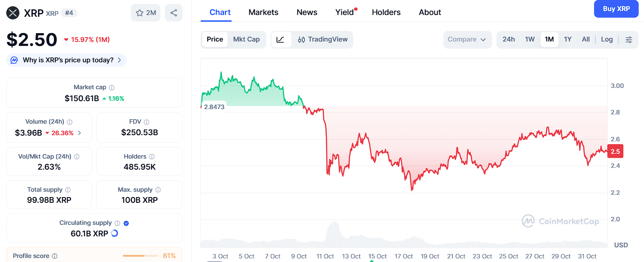Click the verified badge on Circulating supply

point(126,223)
